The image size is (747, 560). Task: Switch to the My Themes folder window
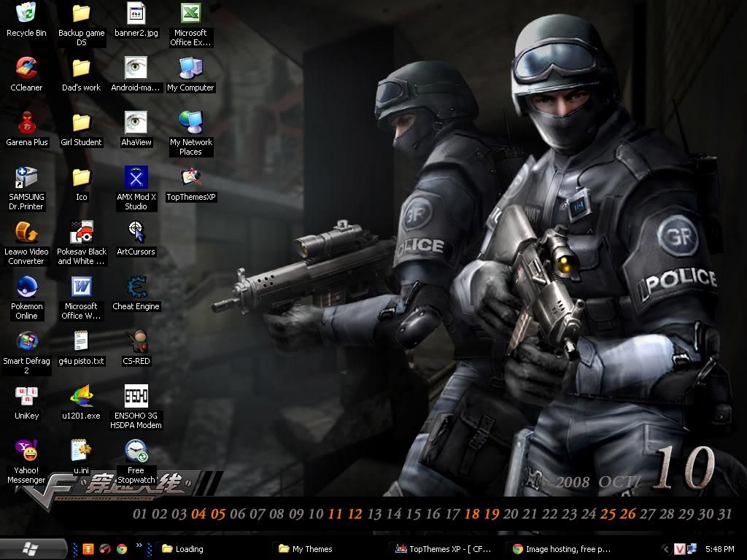coord(329,549)
